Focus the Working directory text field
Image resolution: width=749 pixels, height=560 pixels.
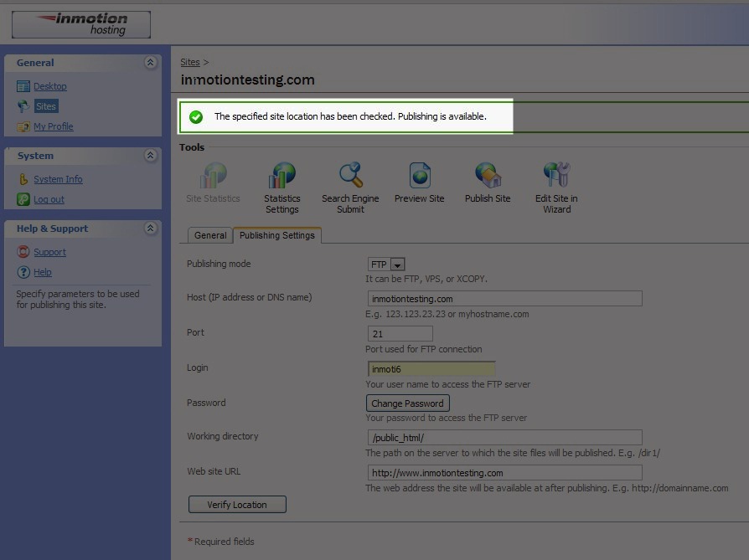pyautogui.click(x=504, y=438)
